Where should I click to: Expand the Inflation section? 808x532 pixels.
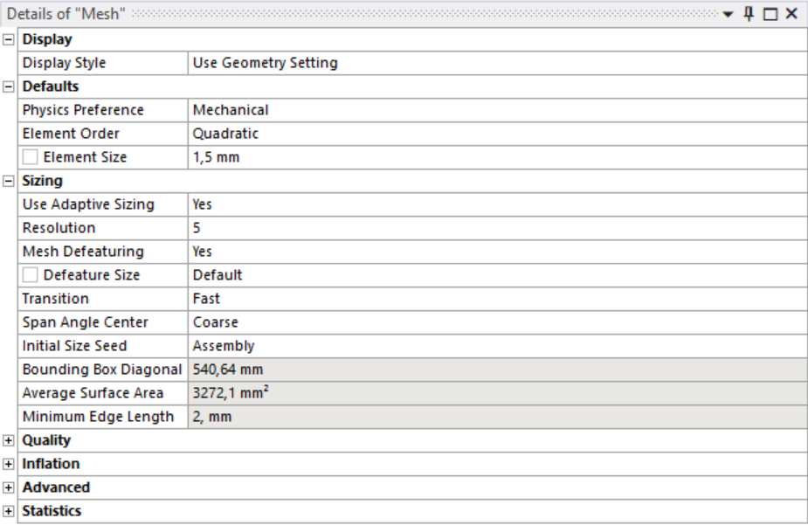tap(9, 465)
